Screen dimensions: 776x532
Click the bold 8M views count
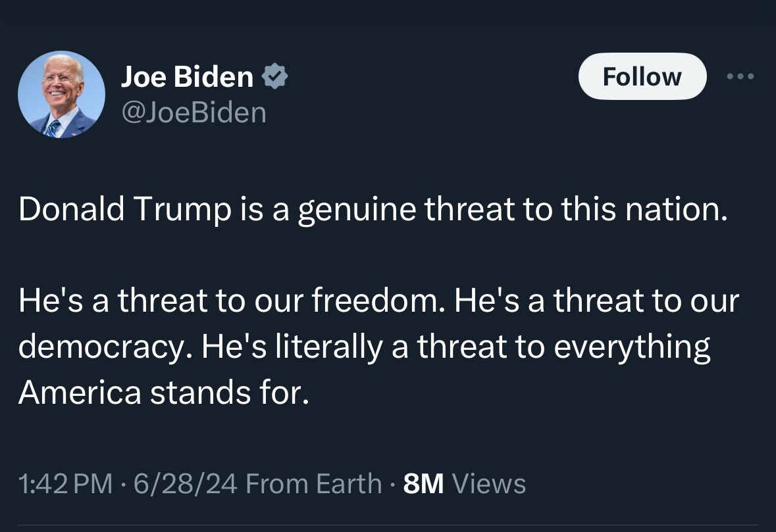point(423,483)
